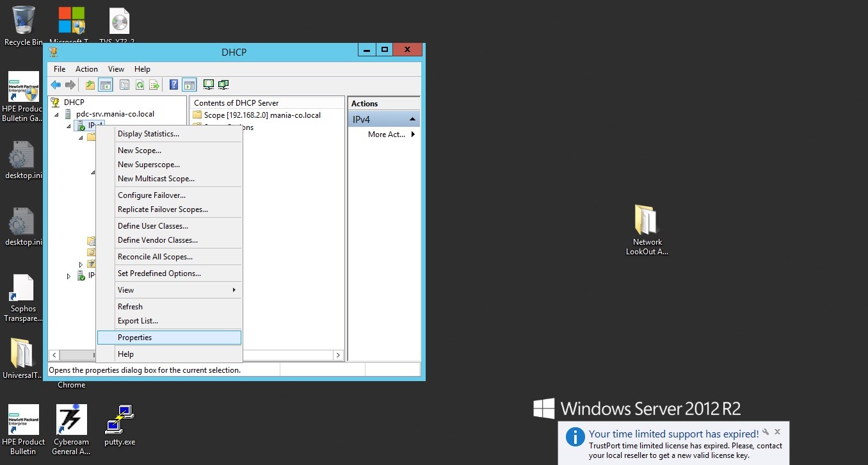Open the View submenu in context menu
The image size is (868, 465).
tap(170, 290)
